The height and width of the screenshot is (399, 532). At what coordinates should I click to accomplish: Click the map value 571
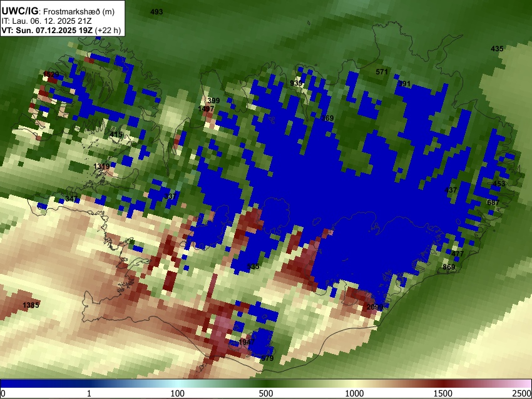[x=382, y=72]
